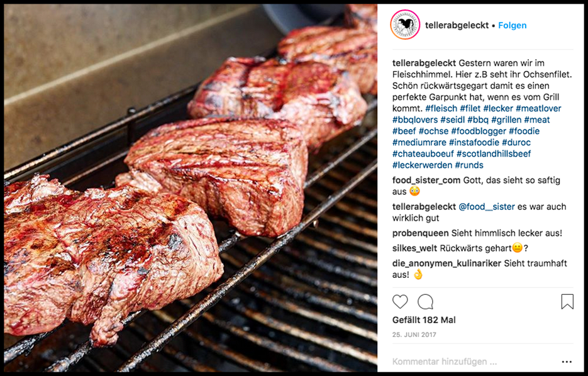View the Gefällt 182 Mal likes list
The image size is (588, 376).
[x=424, y=320]
